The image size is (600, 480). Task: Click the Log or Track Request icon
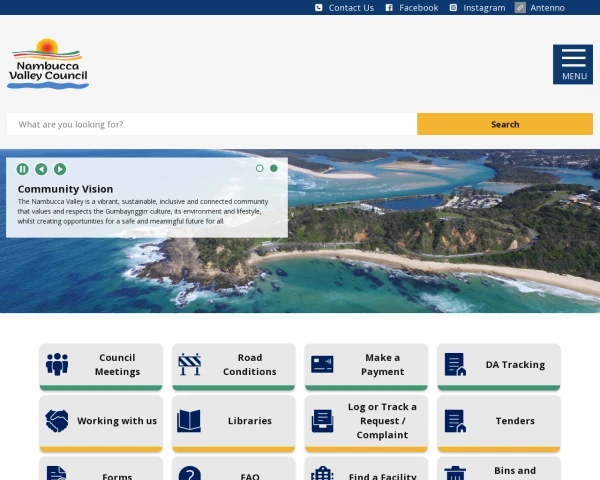point(322,421)
